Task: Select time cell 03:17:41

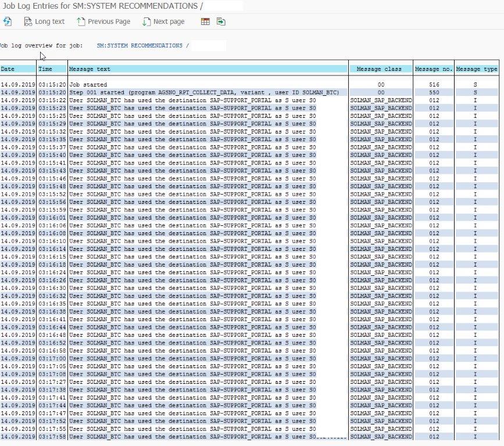Action: click(52, 398)
